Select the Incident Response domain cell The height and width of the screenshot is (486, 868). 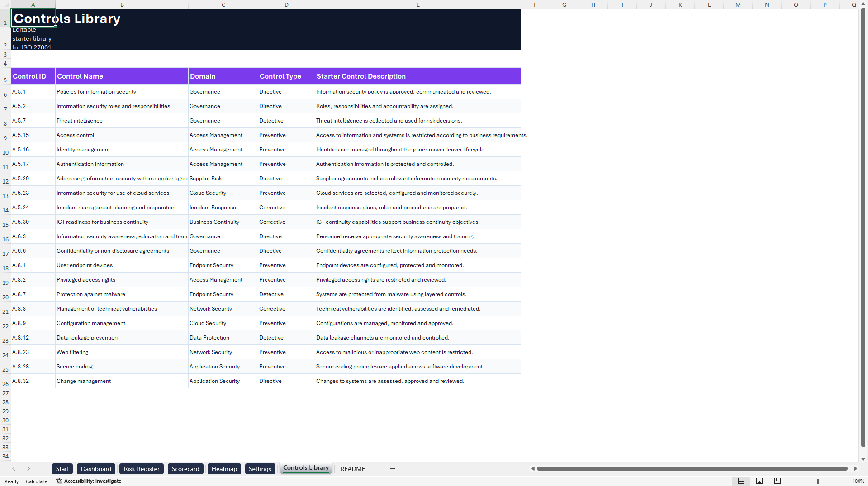pyautogui.click(x=223, y=208)
